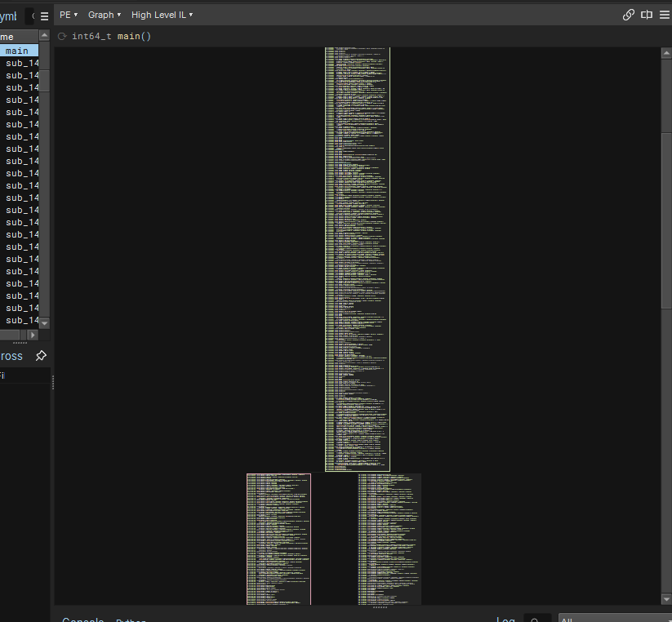Open the Graph view type dropdown
Image resolution: width=672 pixels, height=622 pixels.
point(104,15)
